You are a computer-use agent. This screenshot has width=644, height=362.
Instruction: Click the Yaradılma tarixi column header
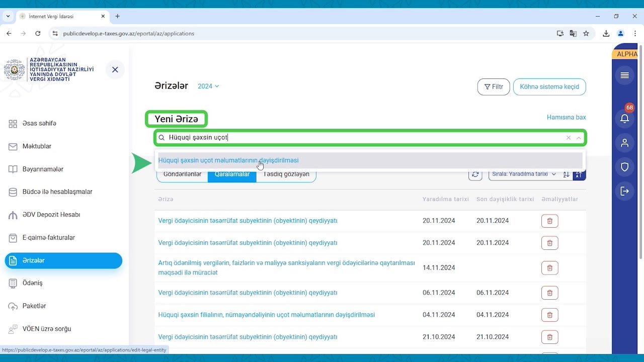point(446,200)
